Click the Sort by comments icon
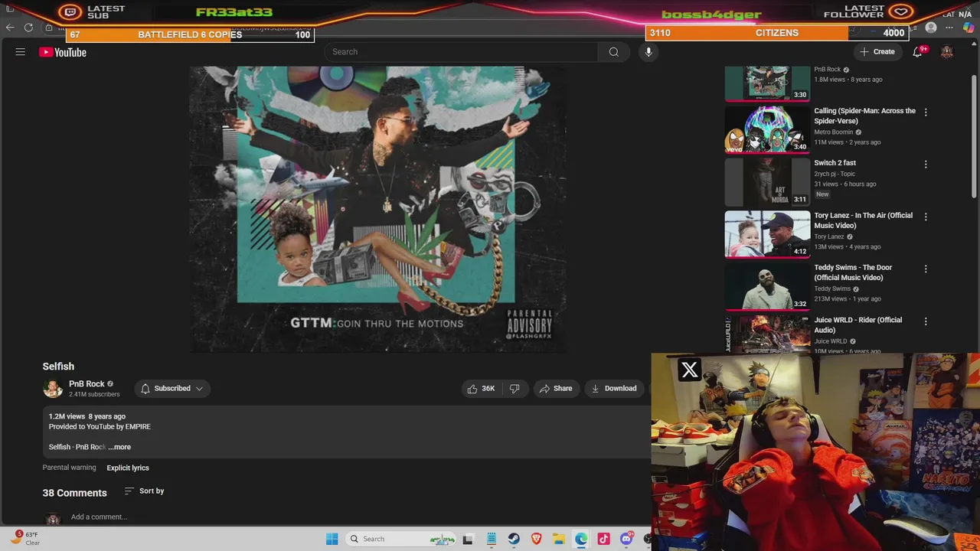The height and width of the screenshot is (551, 980). [129, 491]
